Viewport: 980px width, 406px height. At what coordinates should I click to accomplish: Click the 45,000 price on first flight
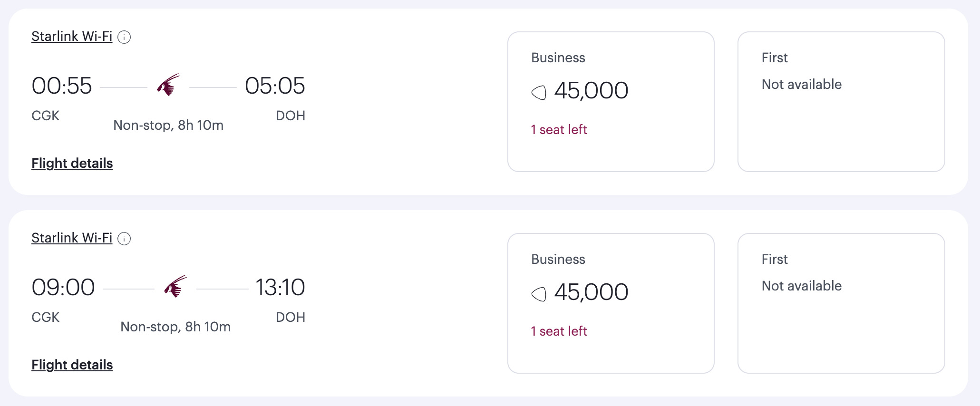click(591, 90)
